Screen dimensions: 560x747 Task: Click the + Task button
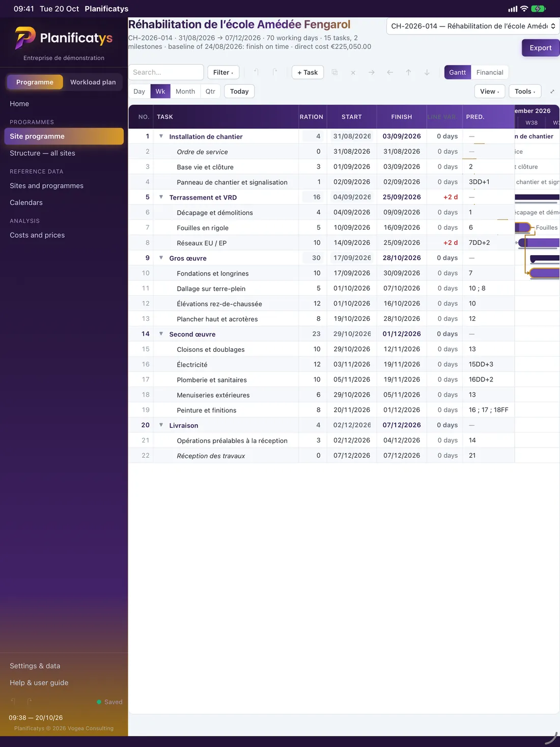[x=307, y=72]
